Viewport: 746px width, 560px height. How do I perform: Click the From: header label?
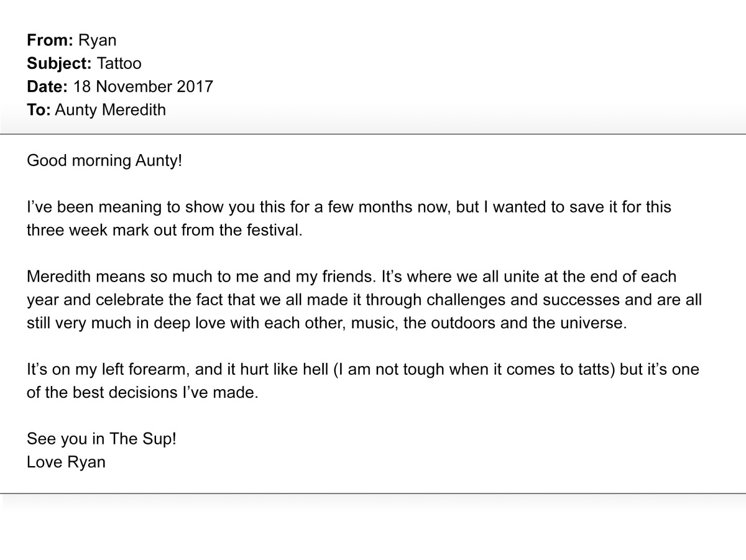[x=50, y=40]
